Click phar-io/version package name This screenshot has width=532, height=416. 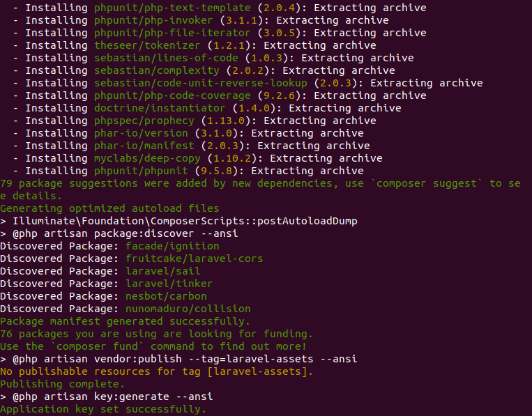[141, 133]
